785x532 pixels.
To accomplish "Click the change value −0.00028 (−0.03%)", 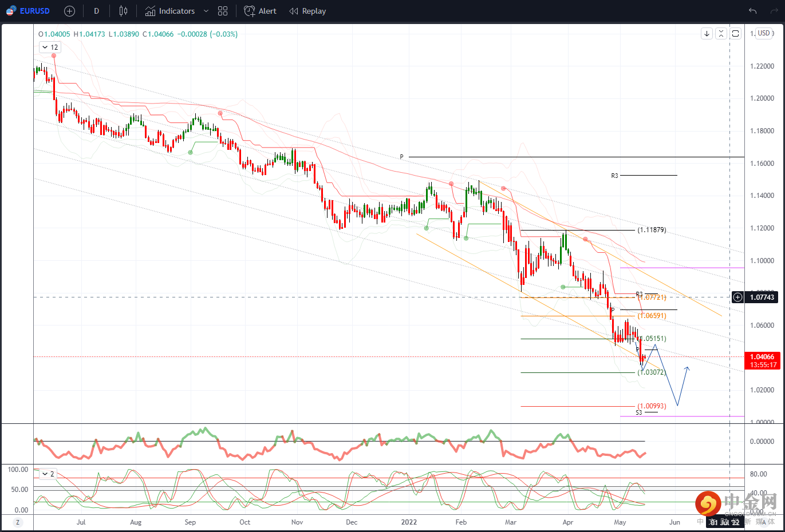I will click(207, 34).
